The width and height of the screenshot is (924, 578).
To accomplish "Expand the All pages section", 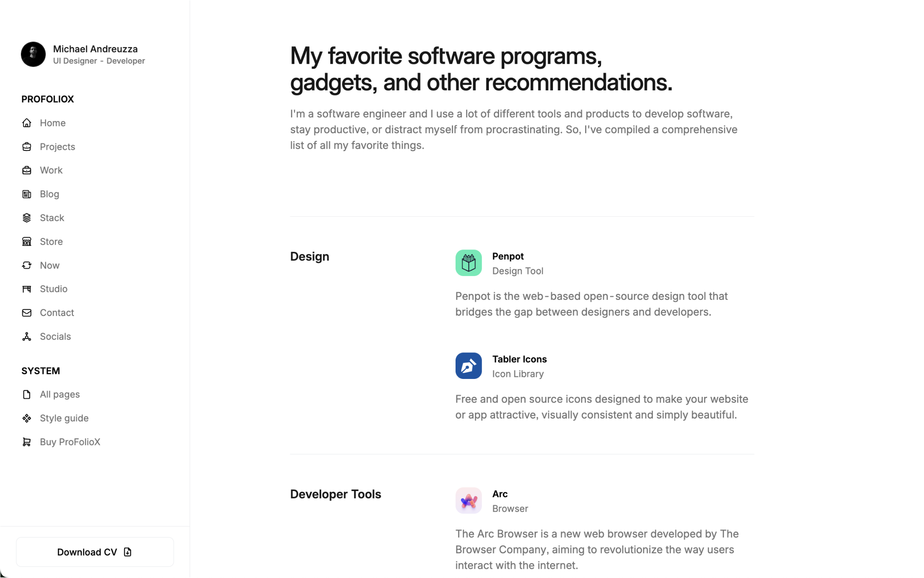I will pyautogui.click(x=60, y=394).
